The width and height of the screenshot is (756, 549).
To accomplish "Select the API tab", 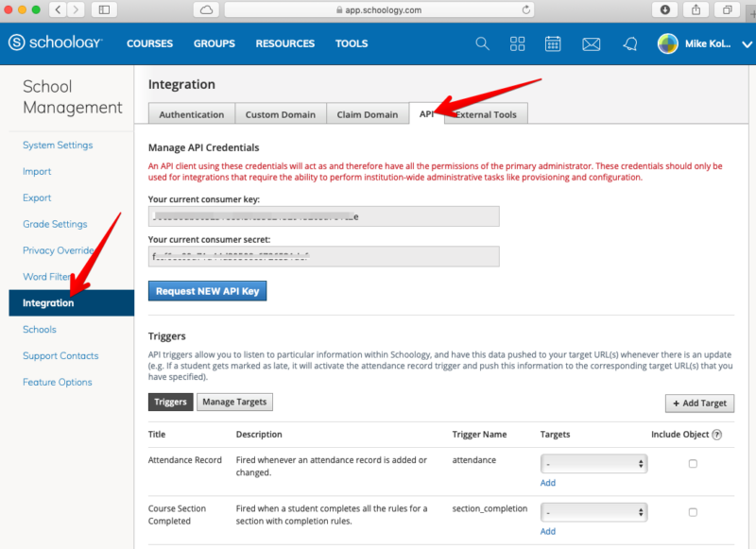I will pos(426,113).
